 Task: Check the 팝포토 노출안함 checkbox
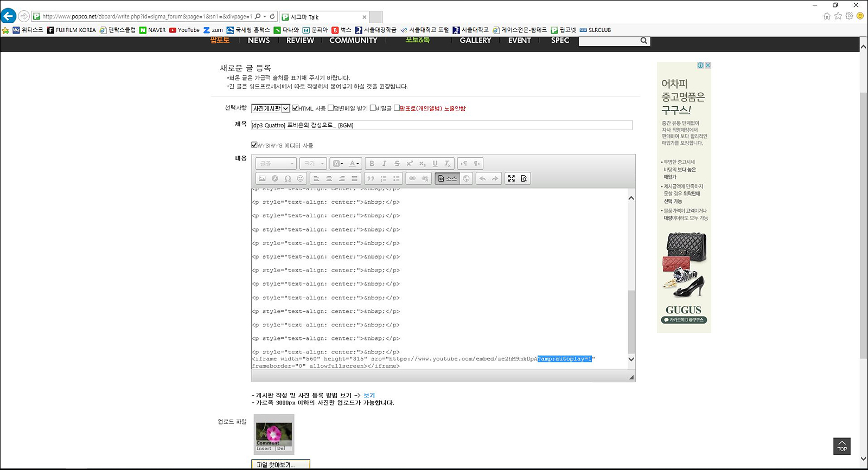tap(397, 108)
